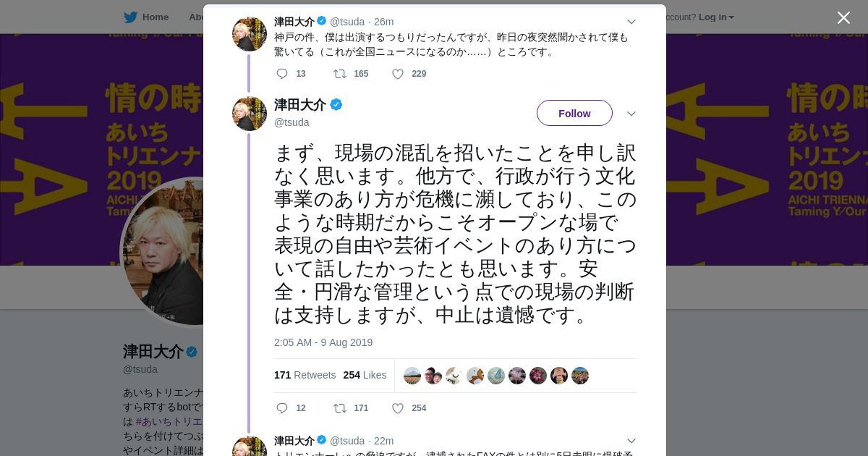
Task: Click the @tsuda handle under the main tweet author
Action: coord(292,122)
